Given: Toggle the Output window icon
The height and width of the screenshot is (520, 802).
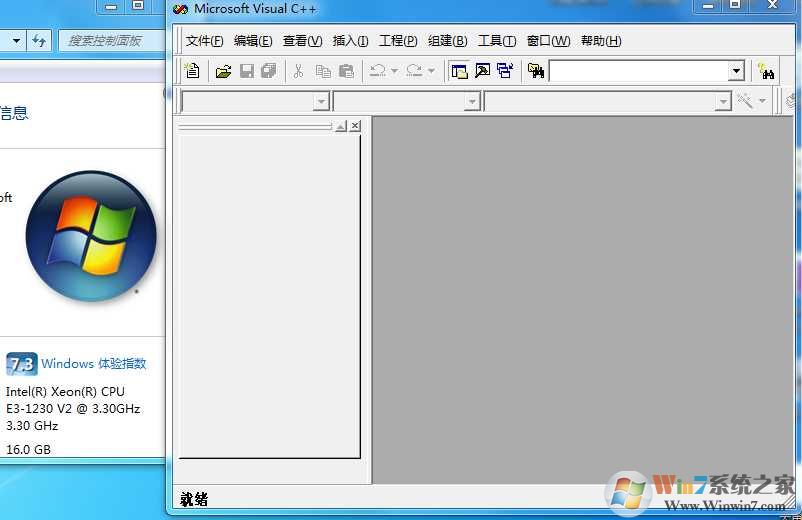Looking at the screenshot, I should coord(482,71).
